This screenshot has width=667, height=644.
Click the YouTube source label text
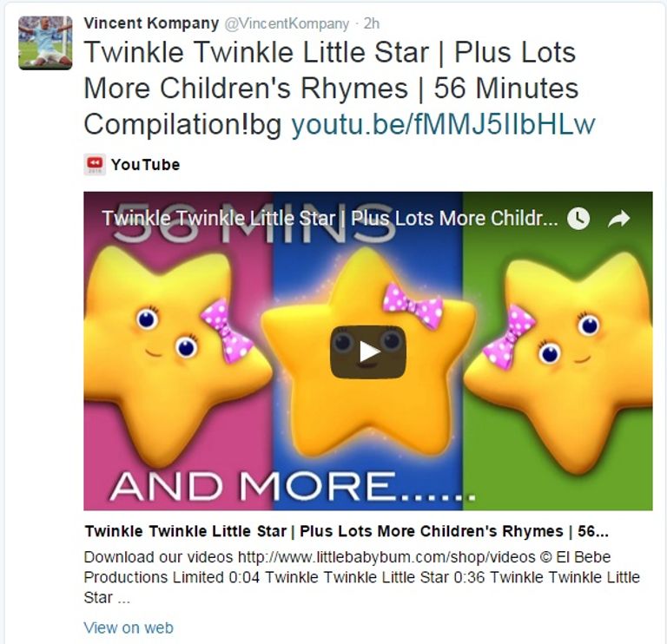coord(146,165)
